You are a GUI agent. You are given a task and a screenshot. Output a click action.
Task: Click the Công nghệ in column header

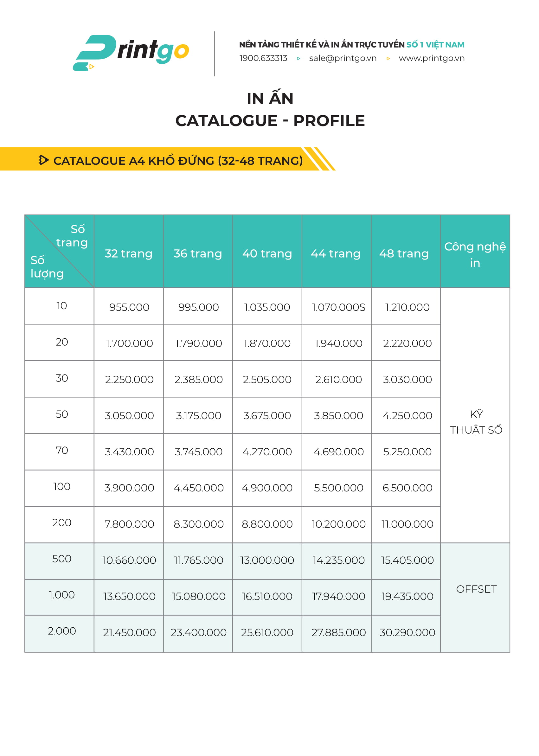[x=475, y=254]
